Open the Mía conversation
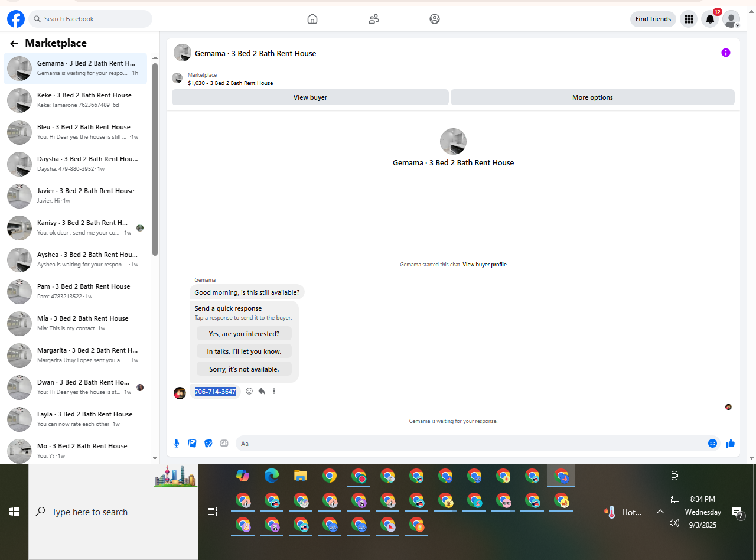The image size is (756, 560). (x=76, y=324)
